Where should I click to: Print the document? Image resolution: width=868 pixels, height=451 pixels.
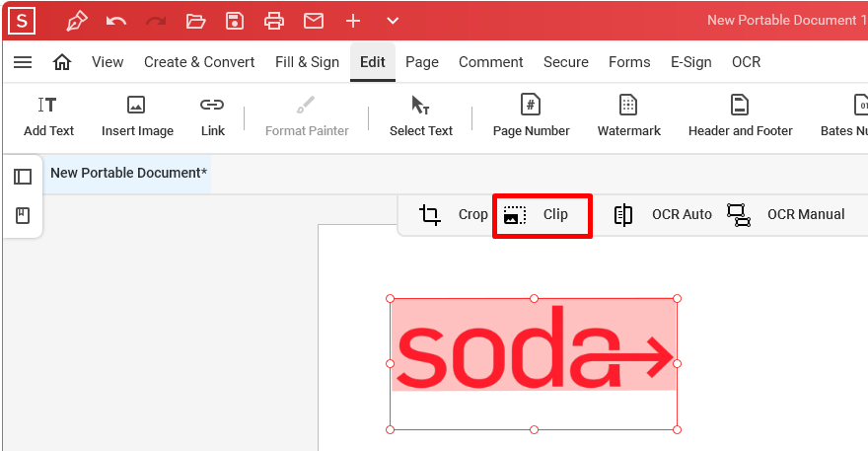[274, 21]
